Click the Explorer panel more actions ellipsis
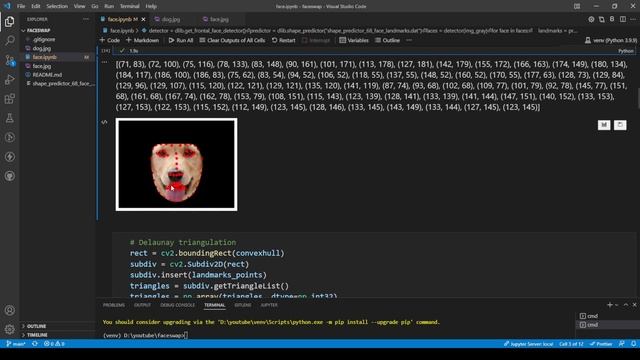Image resolution: width=640 pixels, height=360 pixels. [x=86, y=19]
